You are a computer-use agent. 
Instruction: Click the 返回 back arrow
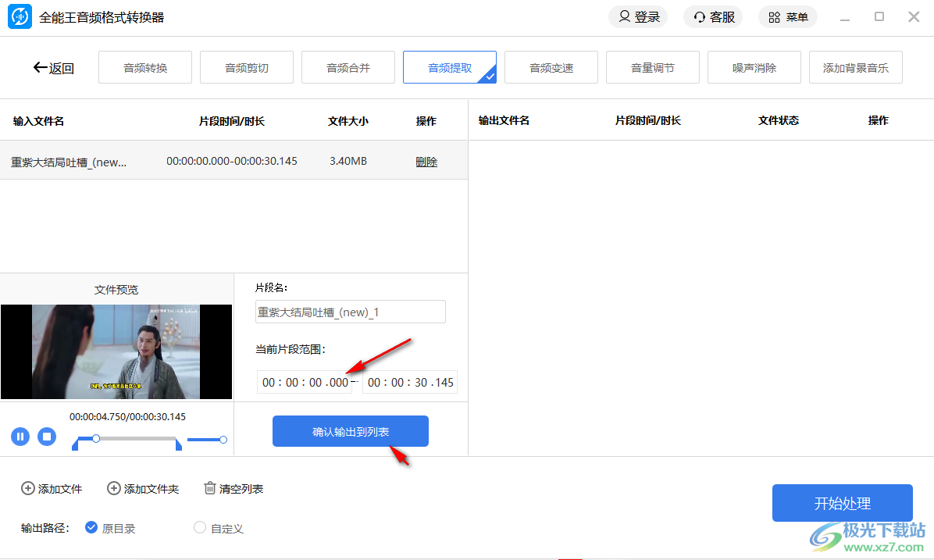tap(40, 67)
